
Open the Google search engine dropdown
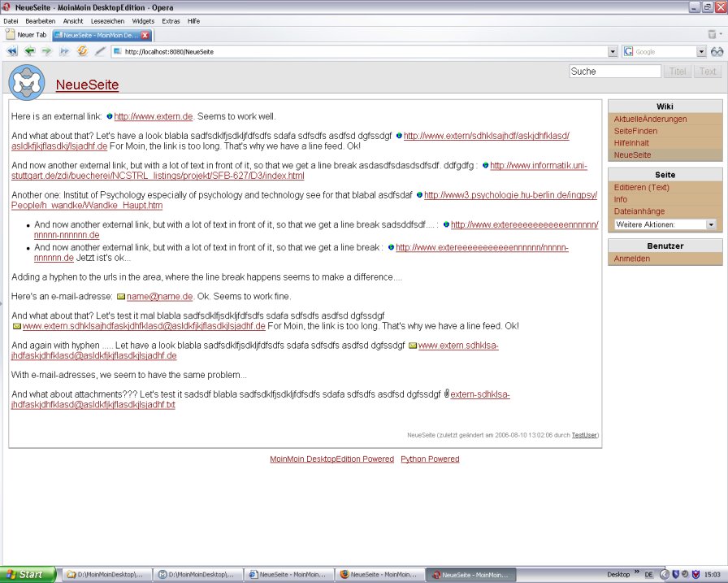coord(701,51)
